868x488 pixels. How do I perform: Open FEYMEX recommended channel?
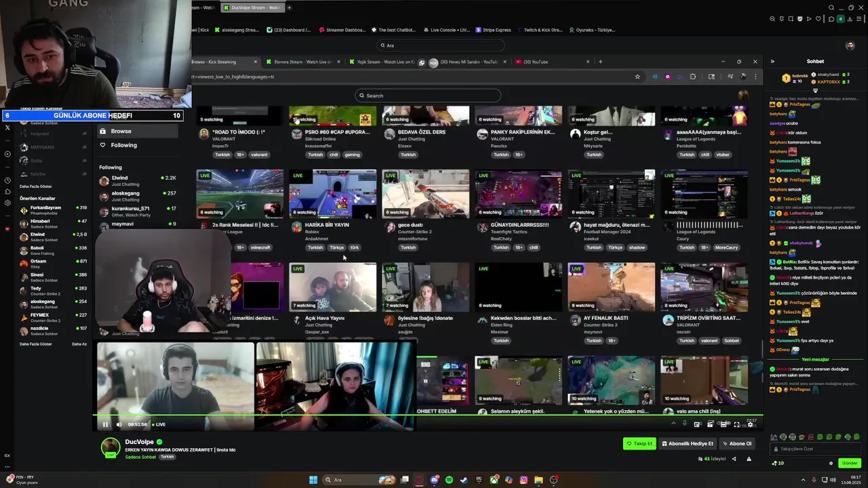click(53, 317)
